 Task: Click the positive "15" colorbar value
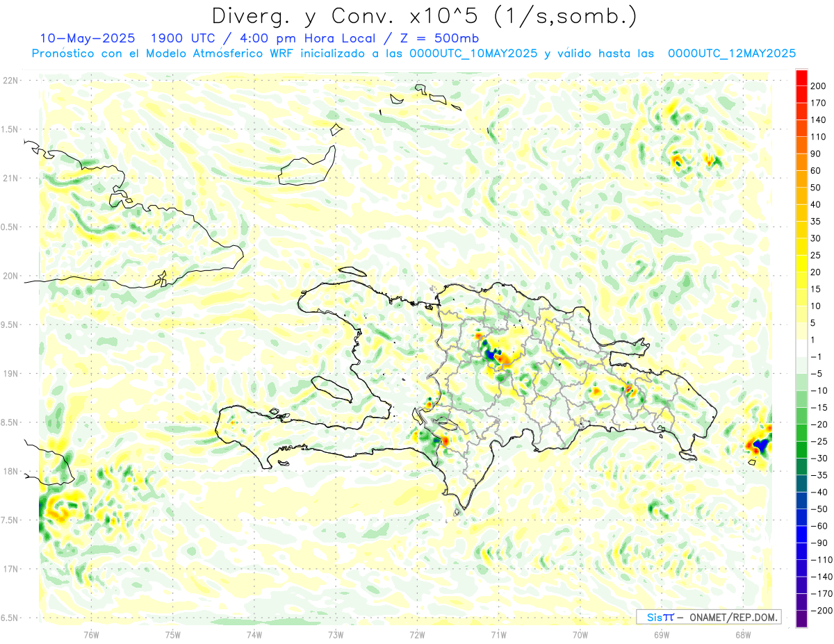[816, 289]
